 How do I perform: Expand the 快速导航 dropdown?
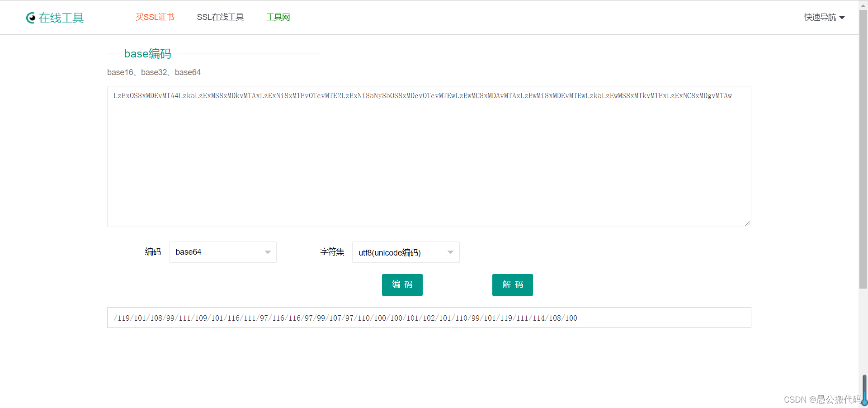[825, 17]
